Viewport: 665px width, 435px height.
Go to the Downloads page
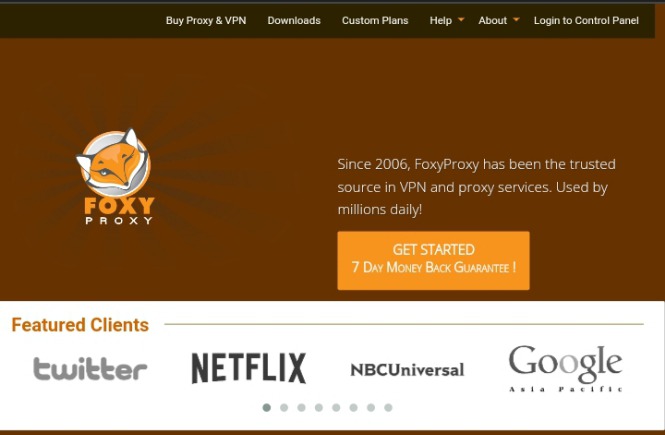point(294,20)
